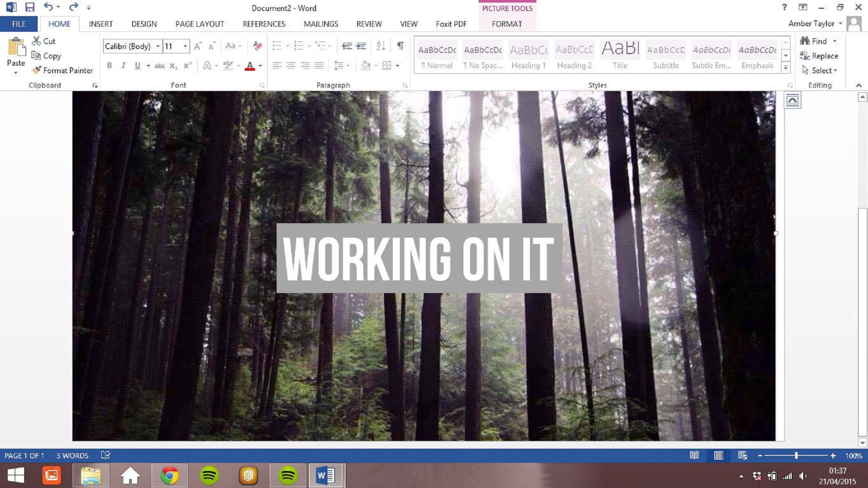Screen dimensions: 868x488
Task: Click the Save icon in title bar
Action: click(30, 7)
